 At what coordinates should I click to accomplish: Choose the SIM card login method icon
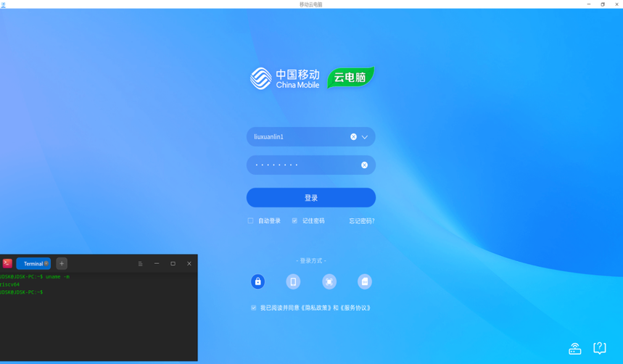coord(364,282)
